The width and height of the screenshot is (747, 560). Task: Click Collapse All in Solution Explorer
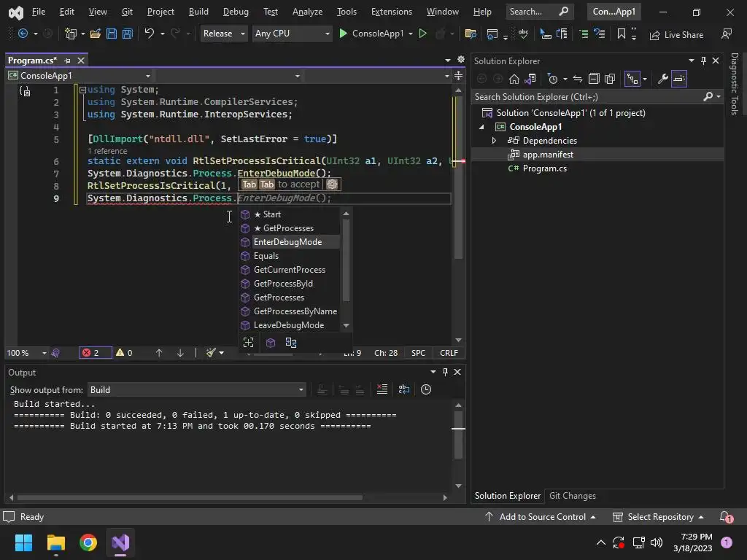click(594, 79)
